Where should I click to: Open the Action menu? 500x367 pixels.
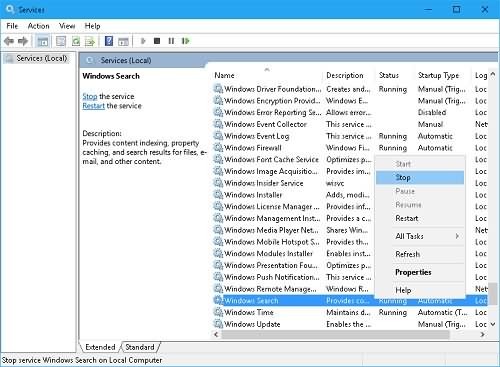[x=38, y=26]
